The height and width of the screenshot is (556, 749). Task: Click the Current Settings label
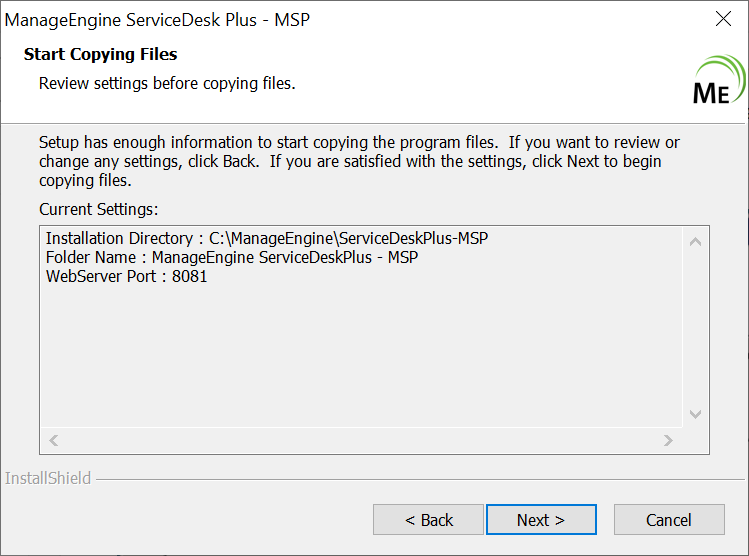[x=99, y=210]
